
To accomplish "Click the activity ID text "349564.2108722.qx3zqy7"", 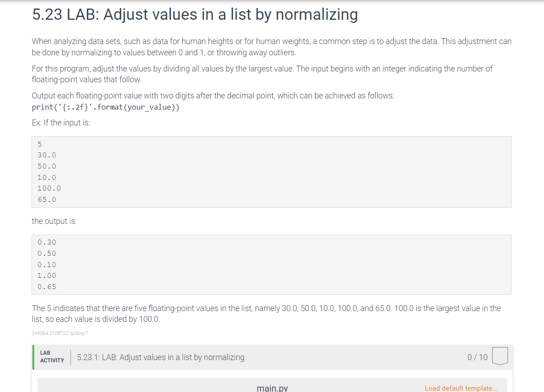I will [59, 333].
